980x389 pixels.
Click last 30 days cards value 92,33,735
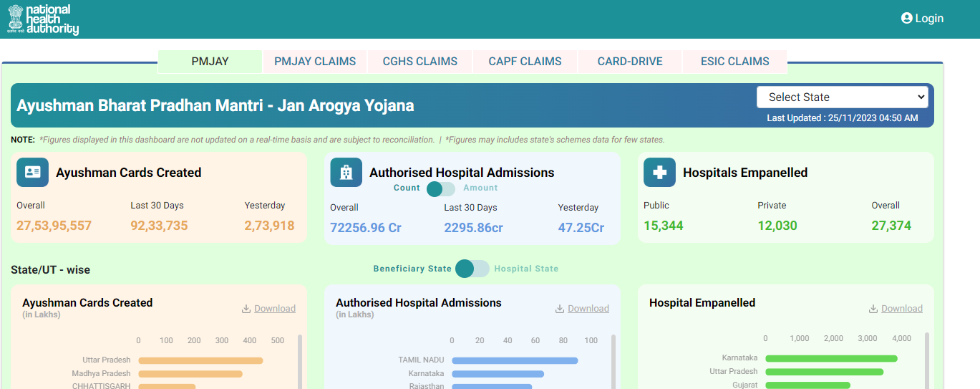pyautogui.click(x=159, y=226)
